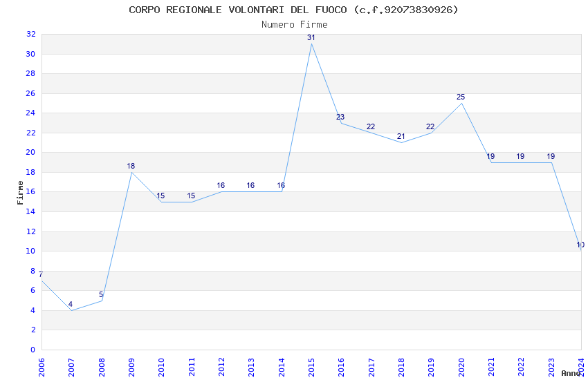Click the data label 15 for 2011
Image resolution: width=588 pixels, height=380 pixels.
(x=191, y=196)
